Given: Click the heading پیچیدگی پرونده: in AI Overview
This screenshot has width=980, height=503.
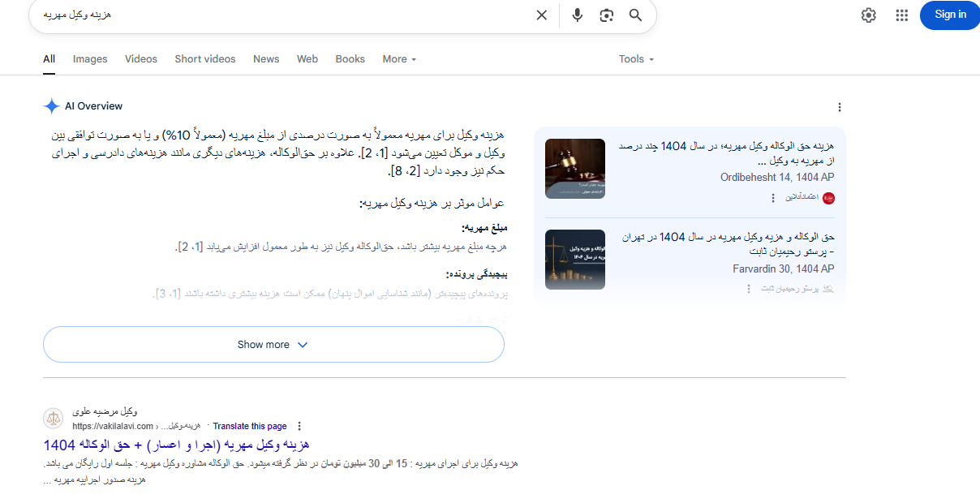Looking at the screenshot, I should (x=476, y=275).
